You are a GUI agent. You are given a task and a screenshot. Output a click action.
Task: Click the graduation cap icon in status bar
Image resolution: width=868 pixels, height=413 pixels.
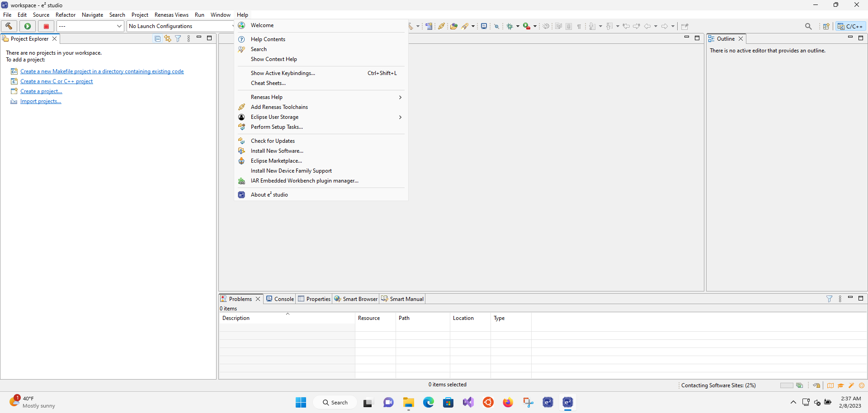point(841,385)
